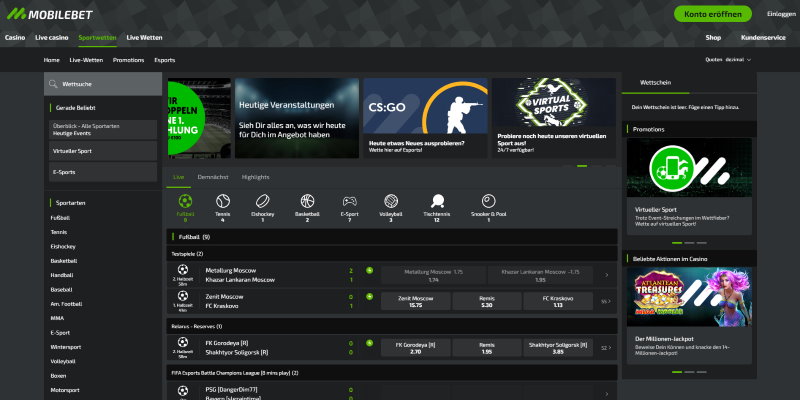Click the Einloggen link
The height and width of the screenshot is (400, 800).
tap(781, 14)
